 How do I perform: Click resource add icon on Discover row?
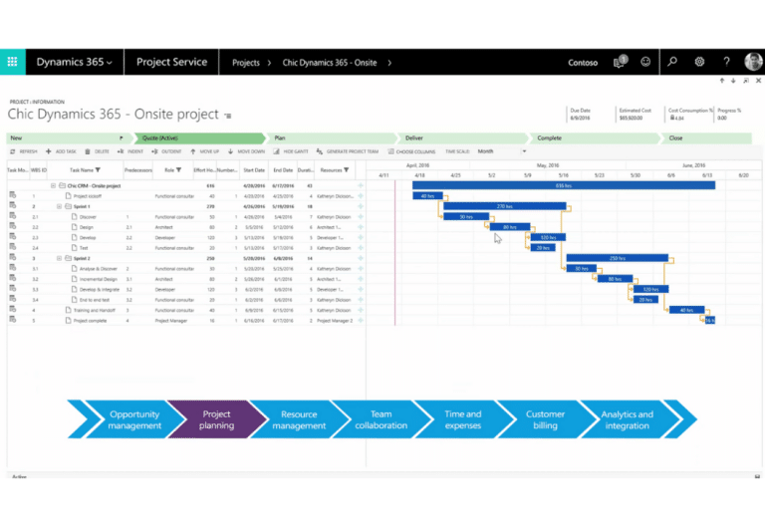tap(361, 217)
